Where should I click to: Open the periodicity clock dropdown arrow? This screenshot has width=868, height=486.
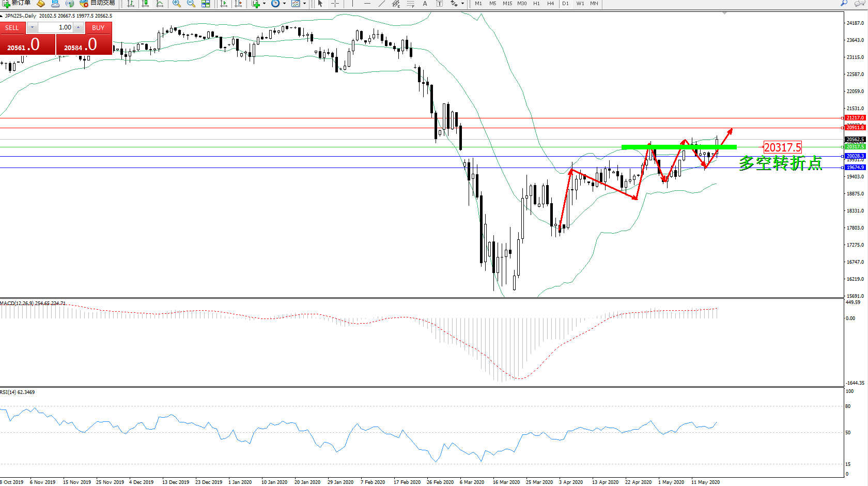284,4
